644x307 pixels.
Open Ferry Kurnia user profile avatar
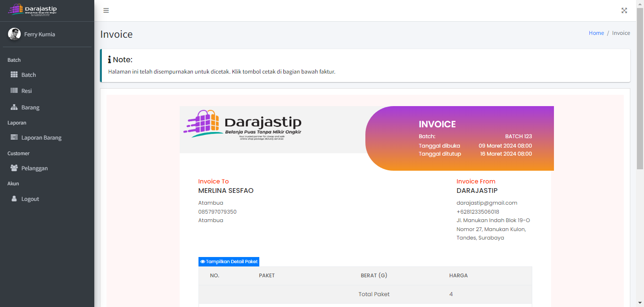pyautogui.click(x=14, y=34)
